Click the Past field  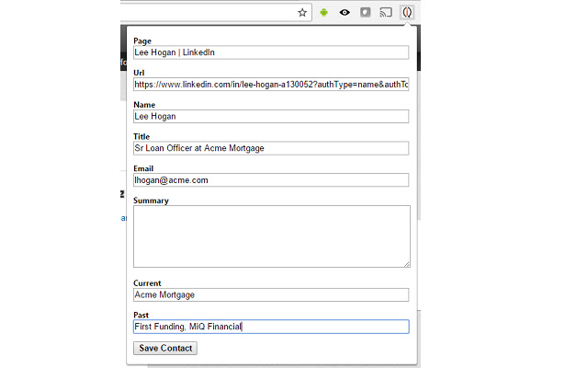click(271, 327)
